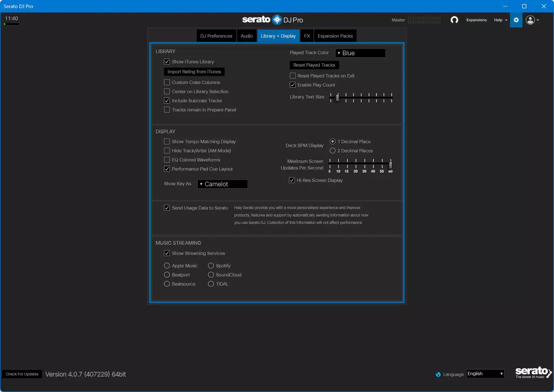554x392 pixels.
Task: Click the headphones icon in top bar
Action: click(x=454, y=20)
